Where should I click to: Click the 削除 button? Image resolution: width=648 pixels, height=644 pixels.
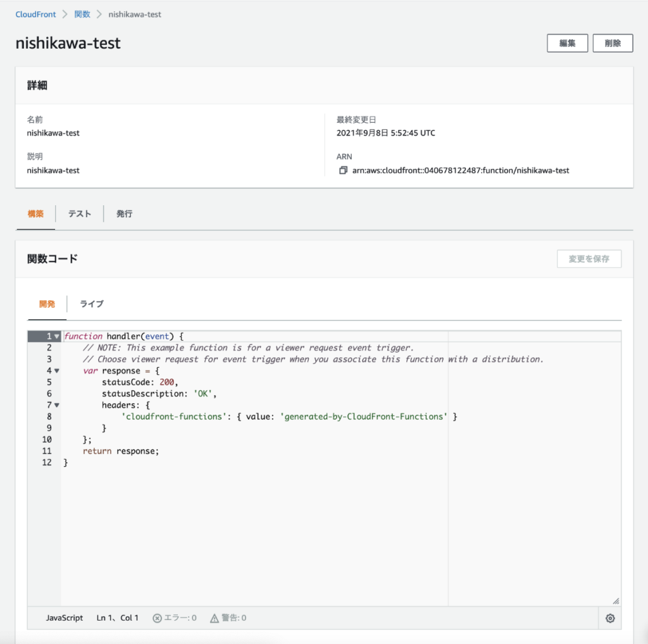coord(613,43)
